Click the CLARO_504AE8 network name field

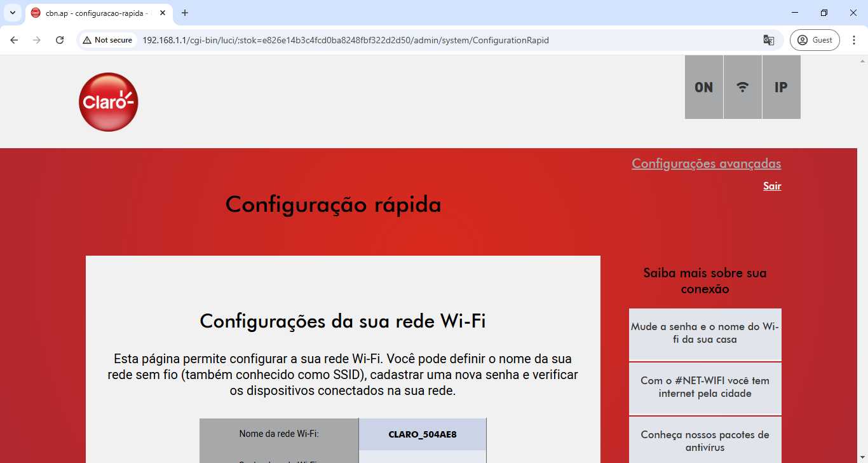coord(422,434)
